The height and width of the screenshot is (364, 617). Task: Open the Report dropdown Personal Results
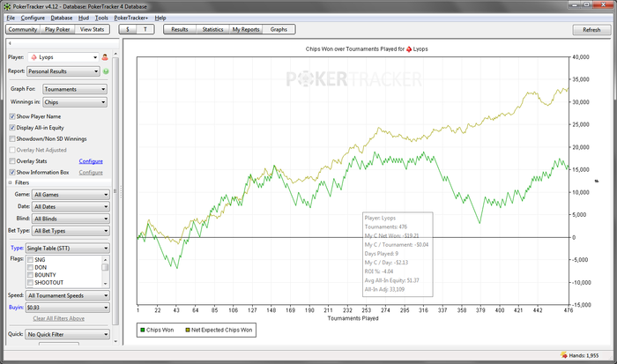pyautogui.click(x=63, y=71)
